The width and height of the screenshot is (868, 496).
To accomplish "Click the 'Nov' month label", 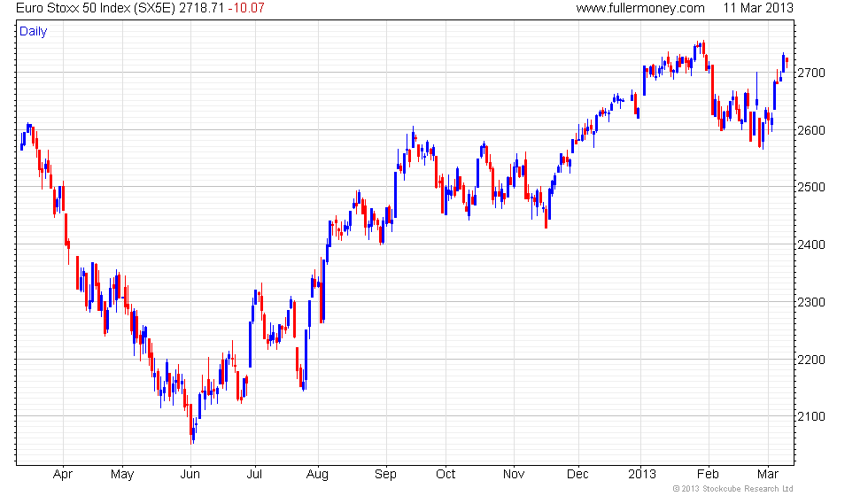I will pyautogui.click(x=513, y=475).
